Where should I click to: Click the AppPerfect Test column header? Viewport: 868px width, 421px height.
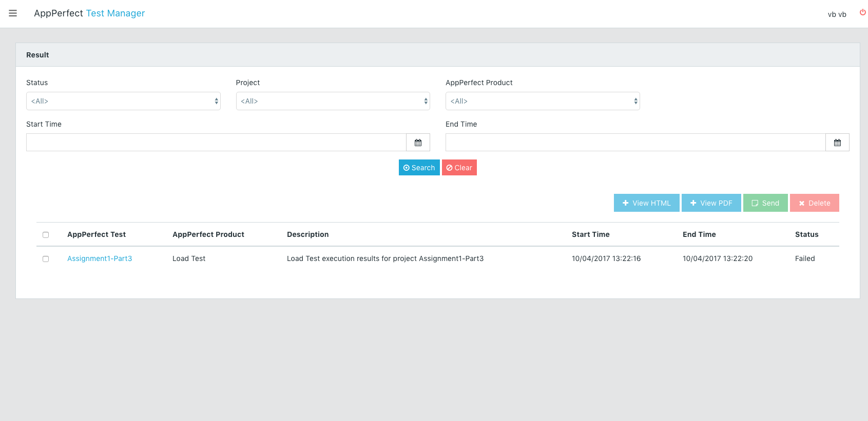click(97, 234)
